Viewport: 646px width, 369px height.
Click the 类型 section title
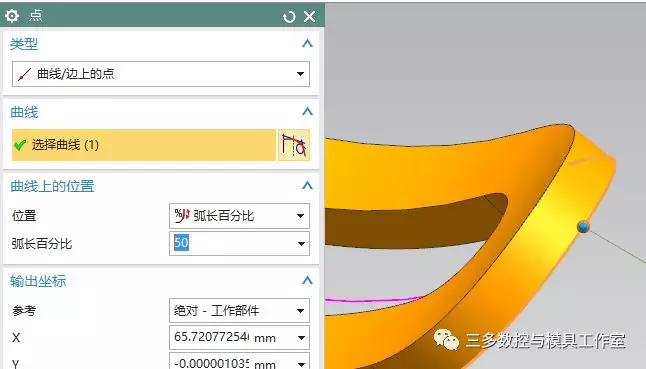pos(24,44)
